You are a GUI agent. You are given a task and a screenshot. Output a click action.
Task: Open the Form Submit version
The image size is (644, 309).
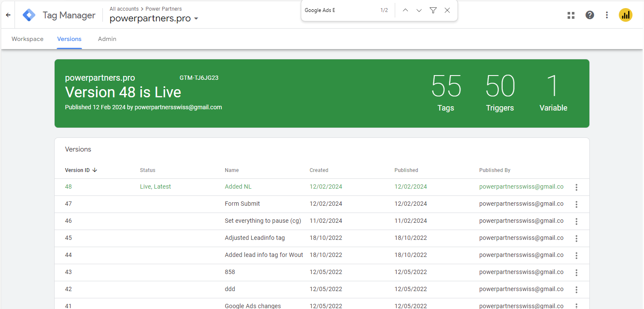tap(242, 204)
